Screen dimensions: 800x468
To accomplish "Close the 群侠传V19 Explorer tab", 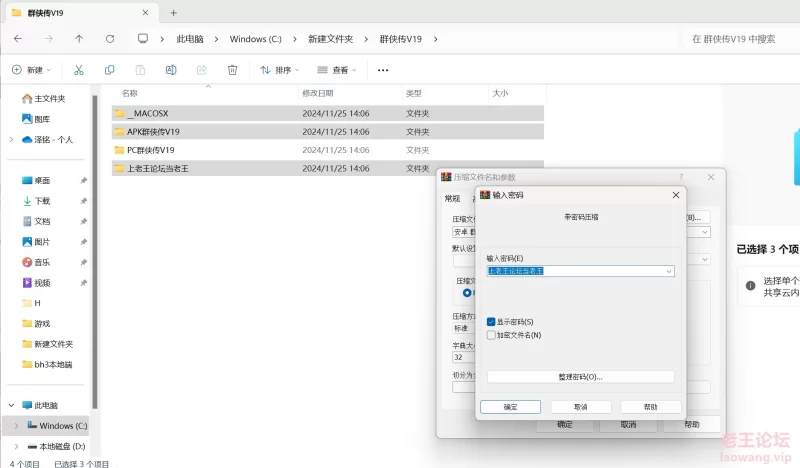I will tap(145, 13).
